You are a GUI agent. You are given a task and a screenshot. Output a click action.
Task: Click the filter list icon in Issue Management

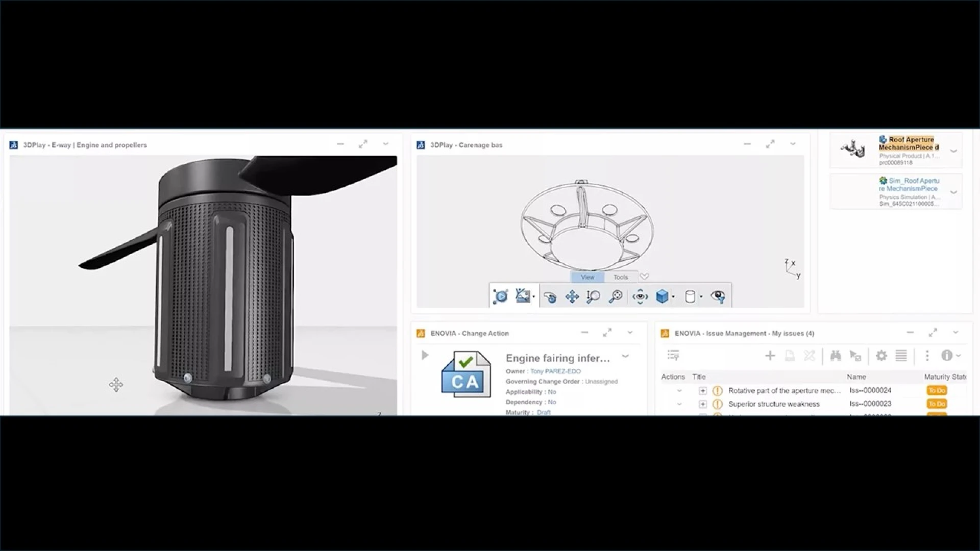pyautogui.click(x=673, y=355)
